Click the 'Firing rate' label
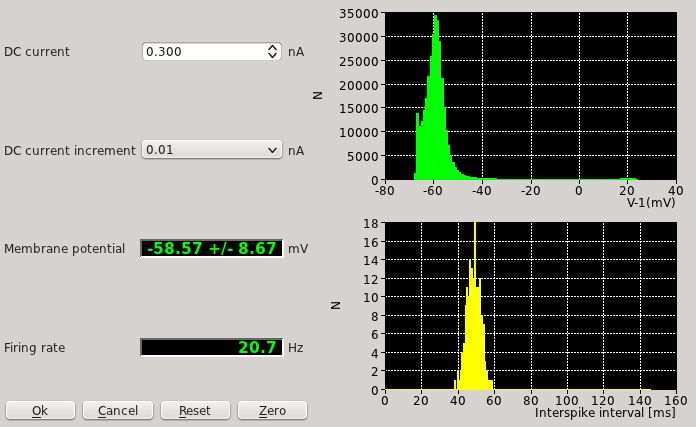The height and width of the screenshot is (427, 696). coord(35,348)
